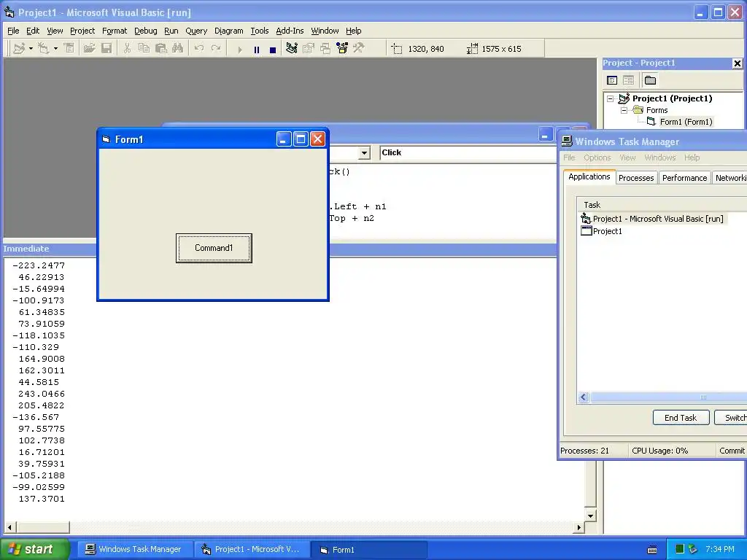Select the Applications tab in Task Manager
The width and height of the screenshot is (747, 560).
[x=589, y=176]
